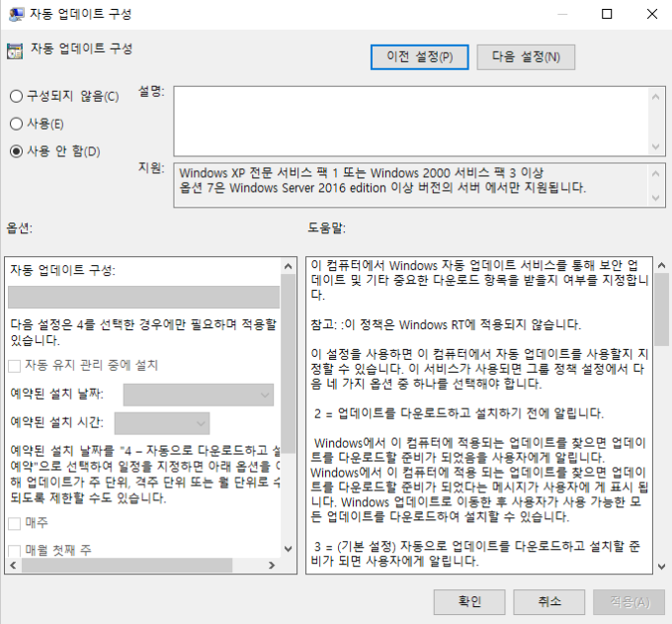
Task: Toggle the 자동 유지 관리 중에 설치 checkbox
Action: 15,366
